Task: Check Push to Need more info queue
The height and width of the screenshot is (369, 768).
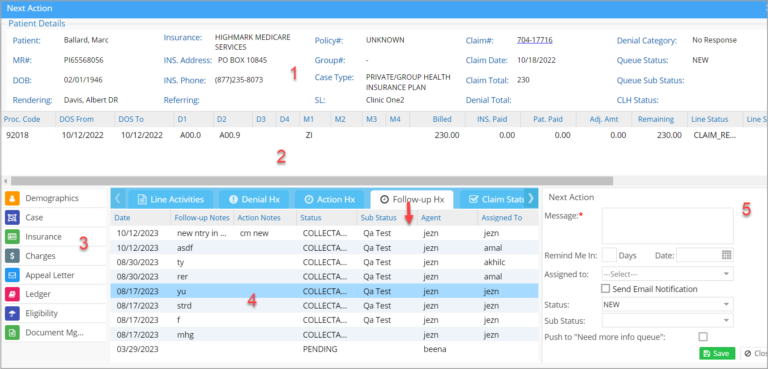Action: (x=703, y=337)
